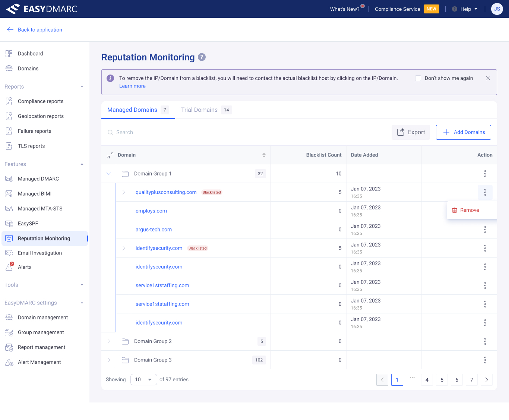Open action menu for Domain Group 1
509x420 pixels.
tap(485, 174)
